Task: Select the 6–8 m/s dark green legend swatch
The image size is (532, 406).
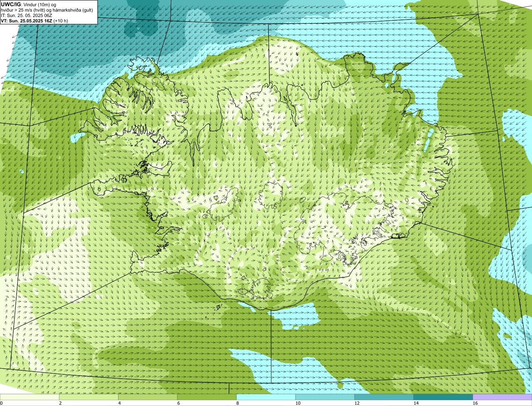Action: 207,397
